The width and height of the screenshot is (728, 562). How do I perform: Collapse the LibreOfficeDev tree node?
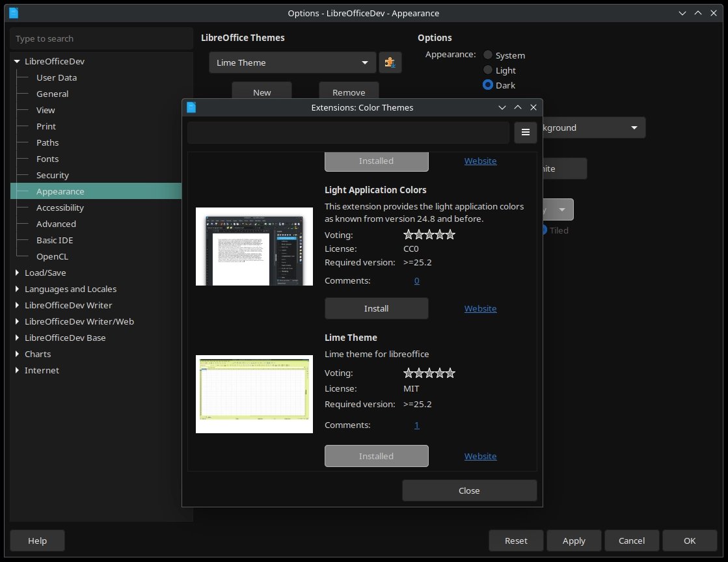point(18,61)
